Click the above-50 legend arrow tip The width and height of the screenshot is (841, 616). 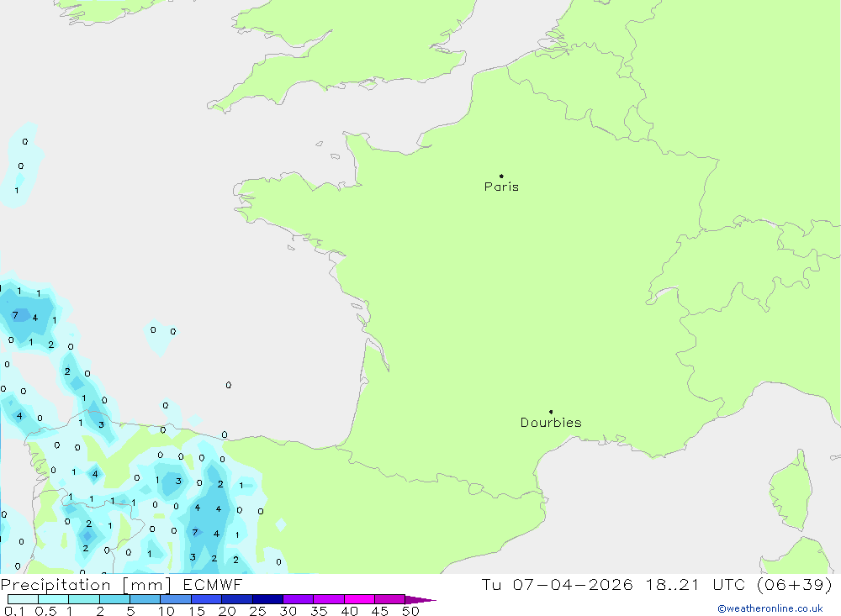[x=421, y=600]
